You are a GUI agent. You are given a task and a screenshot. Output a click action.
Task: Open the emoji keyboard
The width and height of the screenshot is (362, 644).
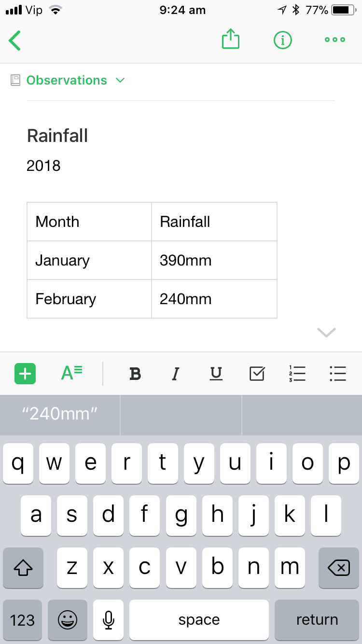tap(68, 619)
